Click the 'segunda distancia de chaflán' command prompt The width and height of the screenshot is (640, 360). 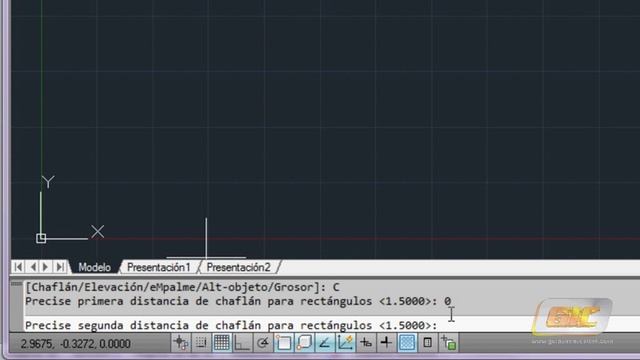point(231,325)
